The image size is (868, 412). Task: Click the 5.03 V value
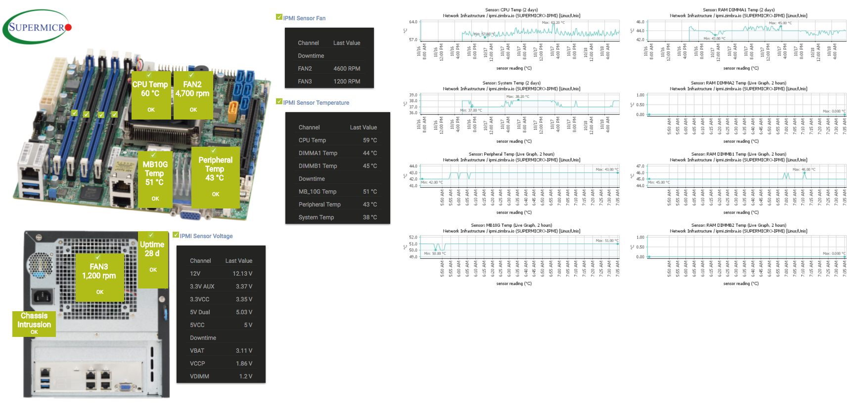(244, 312)
